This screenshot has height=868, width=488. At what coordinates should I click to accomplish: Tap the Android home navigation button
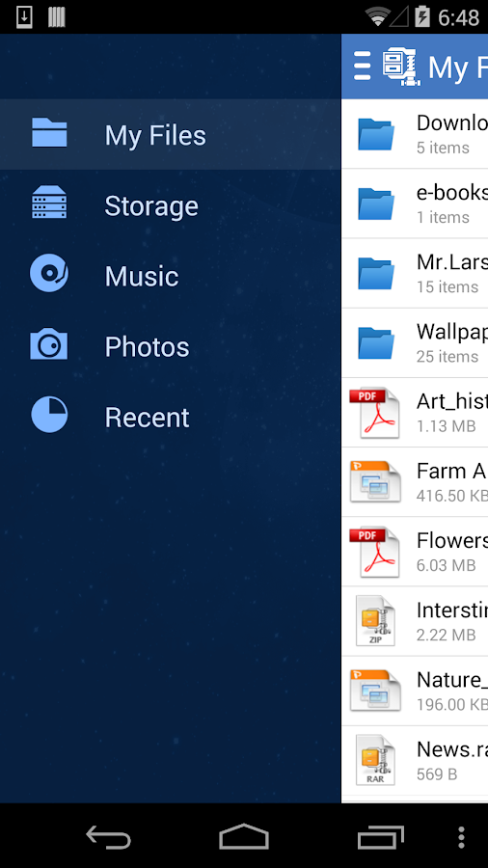coord(244,836)
